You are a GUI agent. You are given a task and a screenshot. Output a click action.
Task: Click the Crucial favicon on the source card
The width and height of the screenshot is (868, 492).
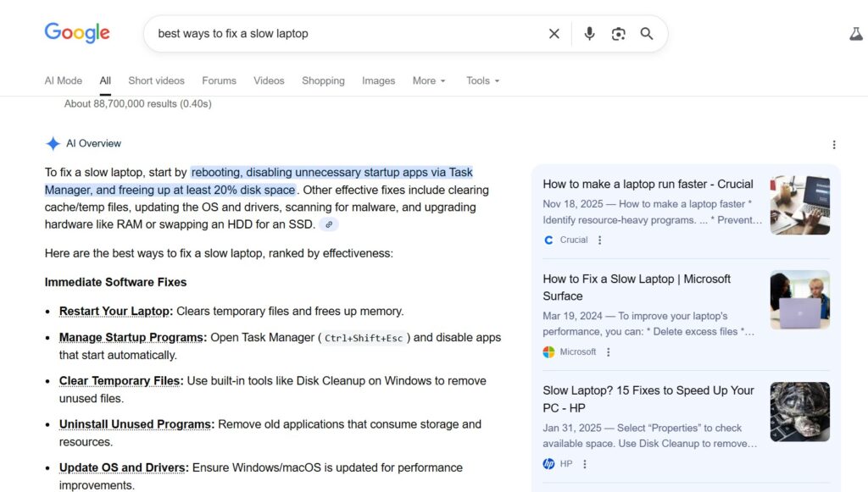tap(548, 240)
